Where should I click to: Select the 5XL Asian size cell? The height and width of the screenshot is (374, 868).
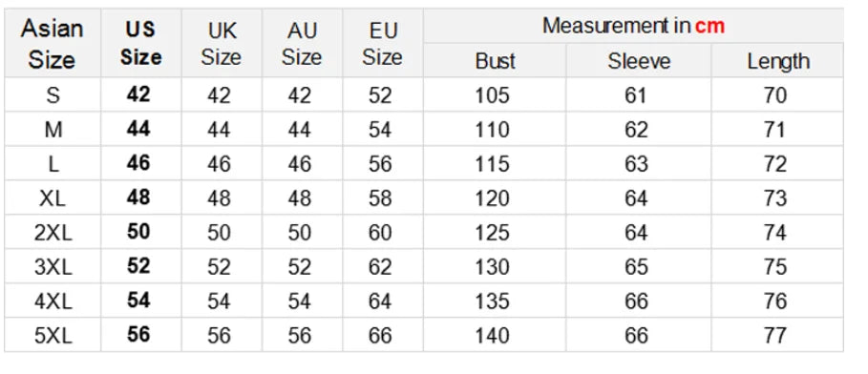tap(52, 335)
